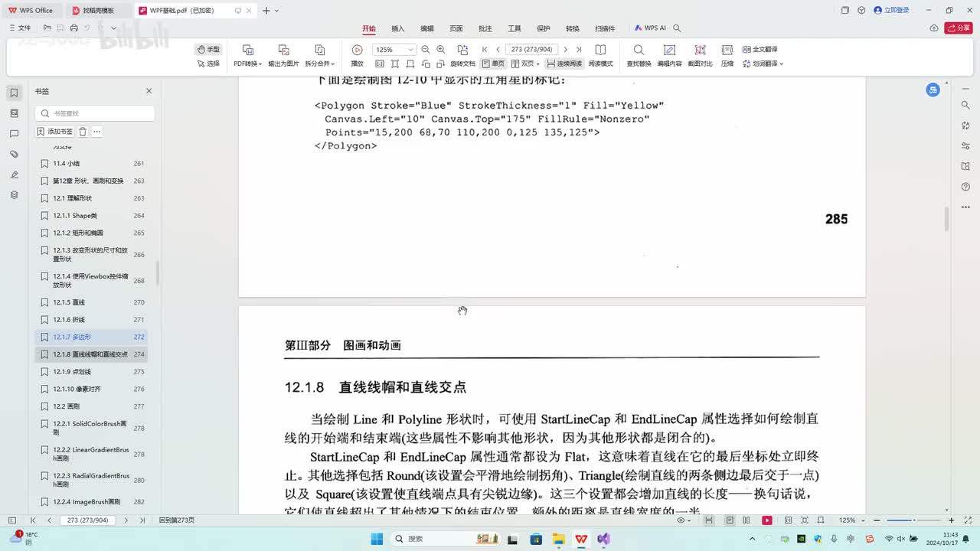Click the zoom out magnifier icon

click(x=426, y=50)
